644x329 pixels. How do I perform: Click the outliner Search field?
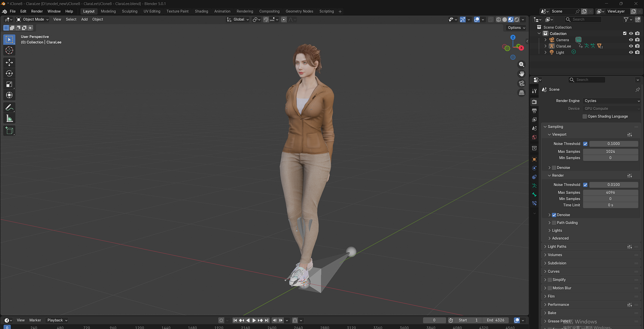tap(583, 19)
